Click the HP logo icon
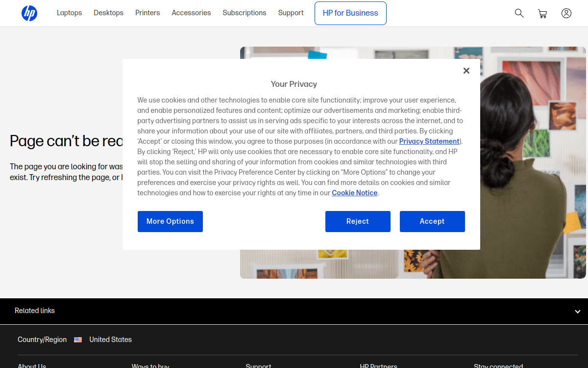Image resolution: width=588 pixels, height=368 pixels. pyautogui.click(x=29, y=13)
